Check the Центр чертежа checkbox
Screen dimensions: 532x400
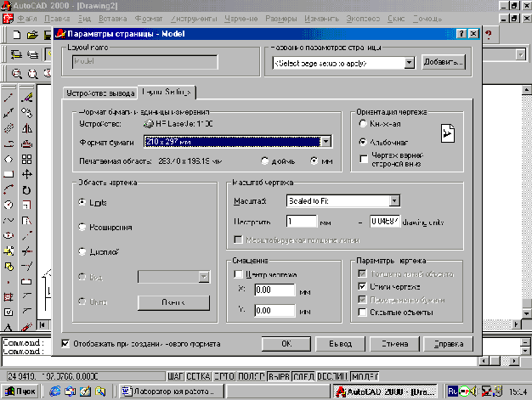point(238,274)
